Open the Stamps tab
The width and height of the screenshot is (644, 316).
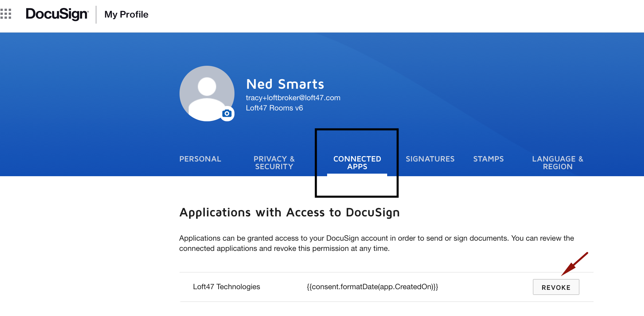[488, 159]
